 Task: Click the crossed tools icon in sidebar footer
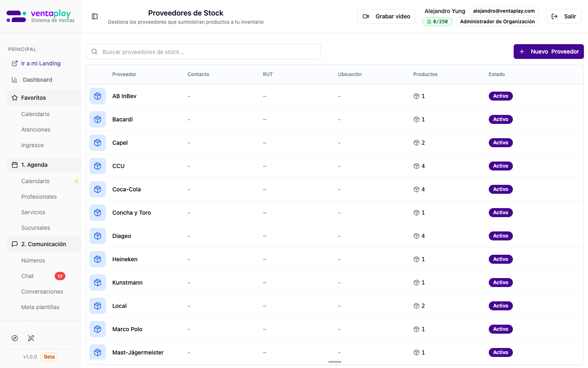pos(31,338)
